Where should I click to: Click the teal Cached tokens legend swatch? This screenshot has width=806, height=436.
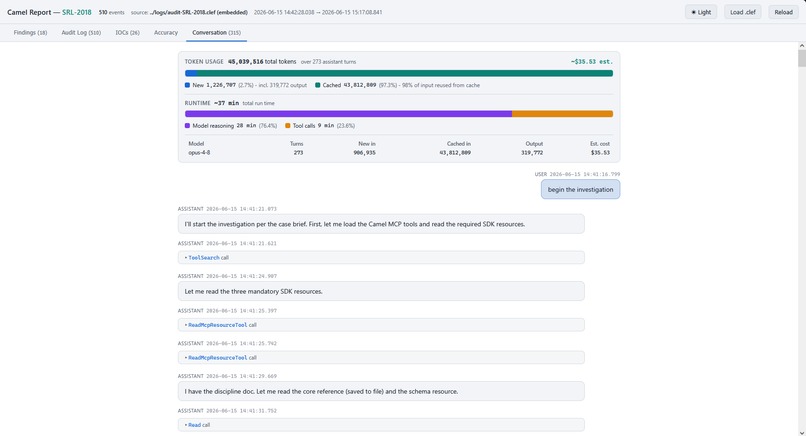pyautogui.click(x=318, y=85)
